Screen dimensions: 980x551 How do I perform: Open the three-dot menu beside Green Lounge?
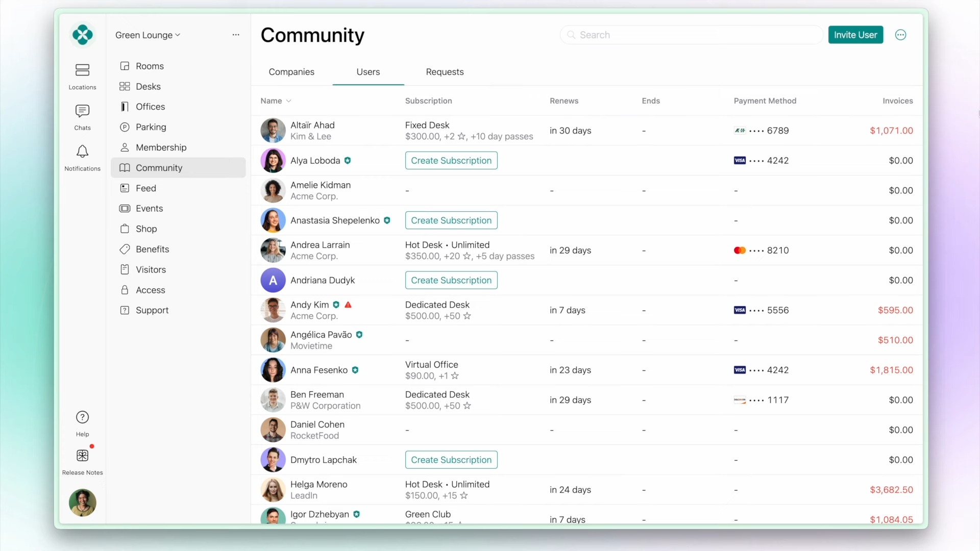click(236, 35)
